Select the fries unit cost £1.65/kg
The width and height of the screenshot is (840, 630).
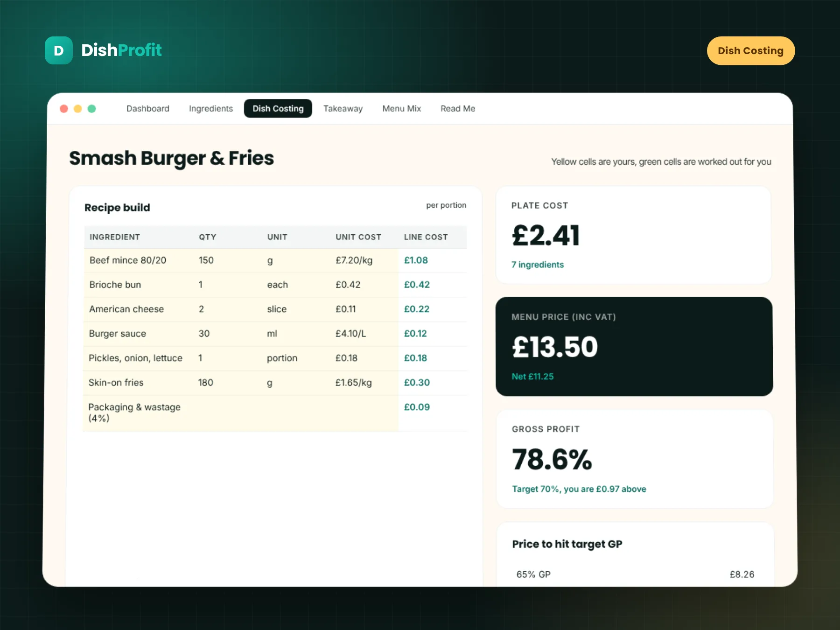(x=354, y=383)
